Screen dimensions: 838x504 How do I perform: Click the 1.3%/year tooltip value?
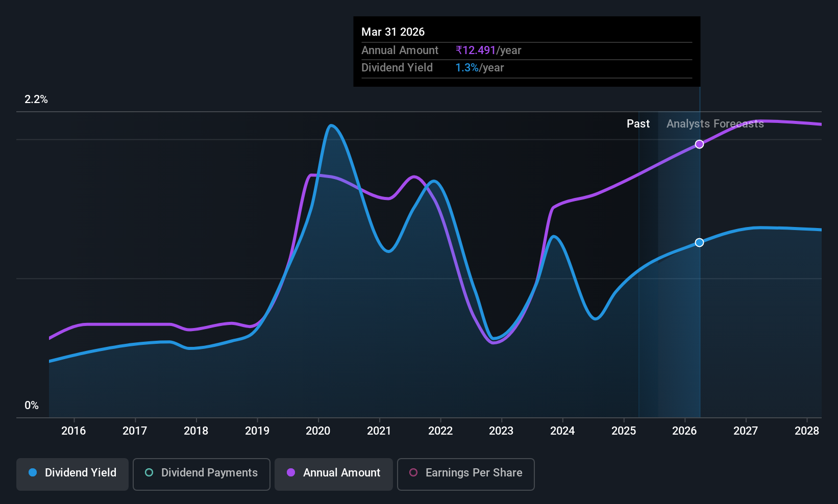coord(480,68)
